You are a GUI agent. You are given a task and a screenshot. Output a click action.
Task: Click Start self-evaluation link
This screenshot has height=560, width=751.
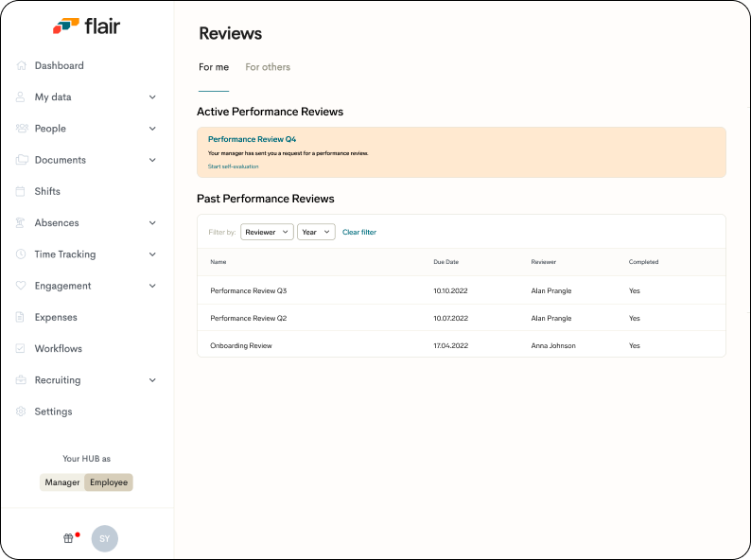[x=234, y=166]
